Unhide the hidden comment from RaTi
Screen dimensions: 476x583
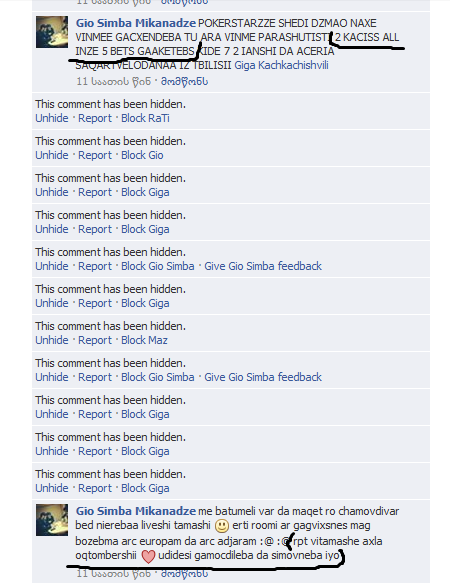click(x=52, y=118)
